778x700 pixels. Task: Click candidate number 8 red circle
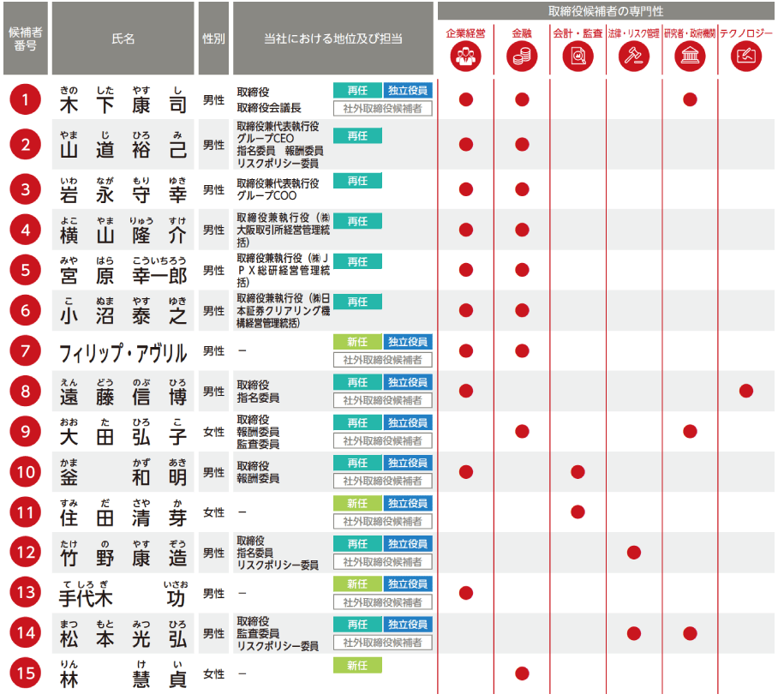click(26, 392)
